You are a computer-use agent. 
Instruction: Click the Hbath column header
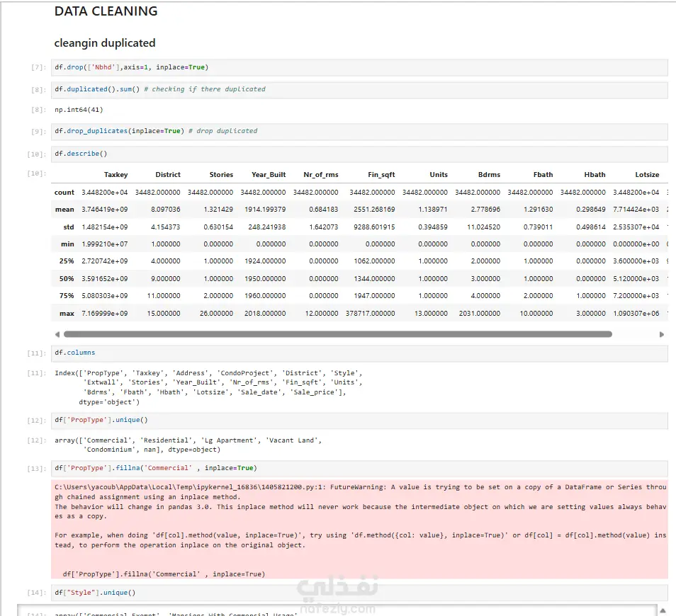pyautogui.click(x=595, y=175)
